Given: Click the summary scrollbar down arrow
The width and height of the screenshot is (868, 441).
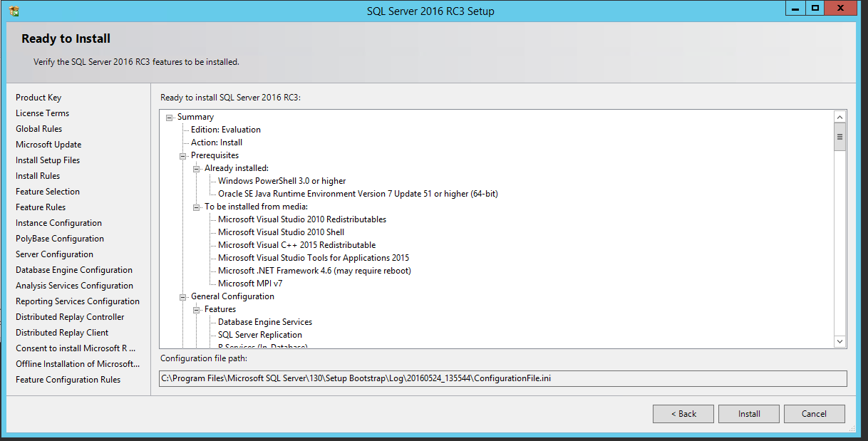Looking at the screenshot, I should pos(840,342).
